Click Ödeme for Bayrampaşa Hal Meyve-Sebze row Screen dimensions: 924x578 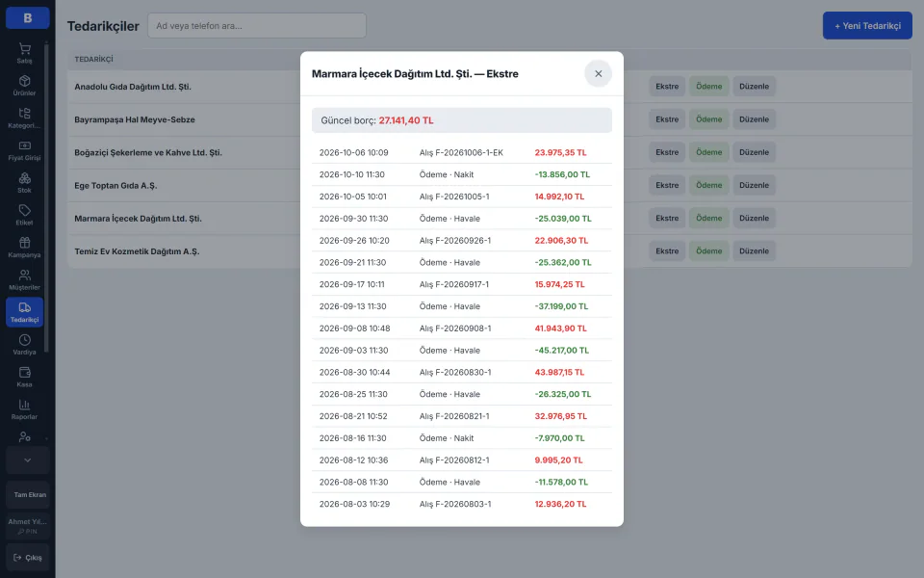point(709,119)
